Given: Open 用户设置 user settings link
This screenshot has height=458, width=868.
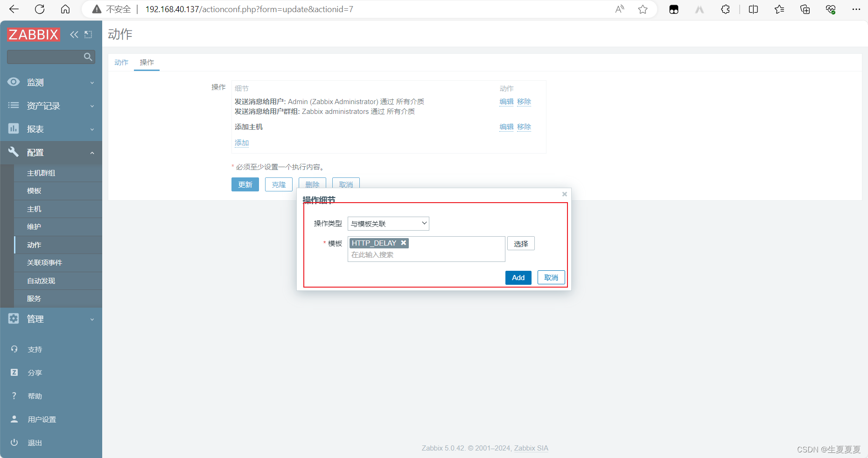Looking at the screenshot, I should point(42,419).
